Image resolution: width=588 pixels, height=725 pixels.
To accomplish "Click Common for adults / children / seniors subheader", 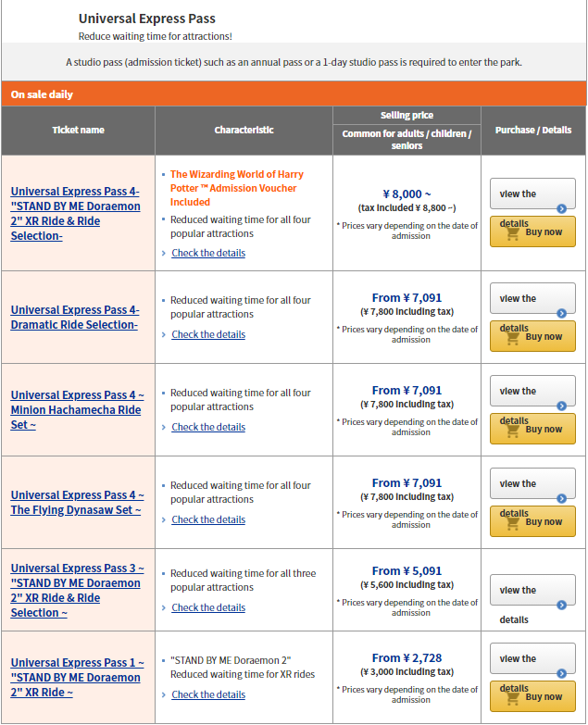I will tap(407, 140).
